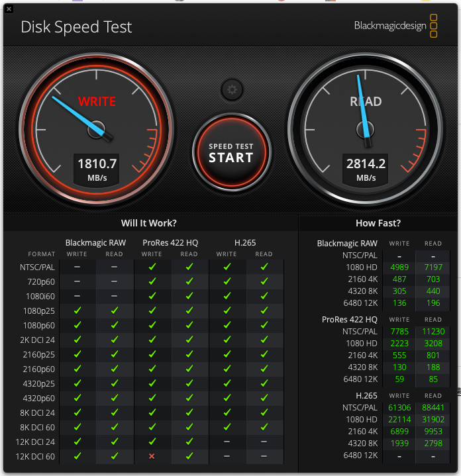Click the Blackmagicdesign logo
Screen dimensions: 461x476
(x=395, y=26)
